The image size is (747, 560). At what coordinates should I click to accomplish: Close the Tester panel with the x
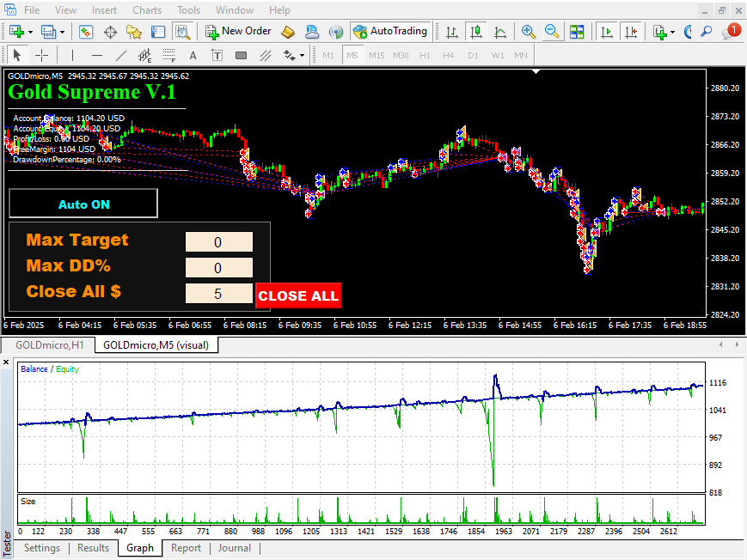[6, 362]
